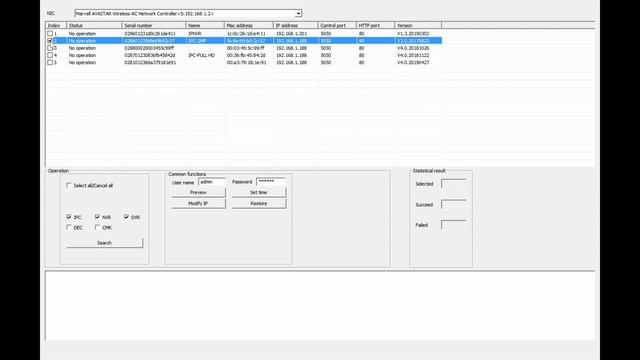This screenshot has height=360, width=640.
Task: Click the Selected statistics box
Action: coord(453,184)
